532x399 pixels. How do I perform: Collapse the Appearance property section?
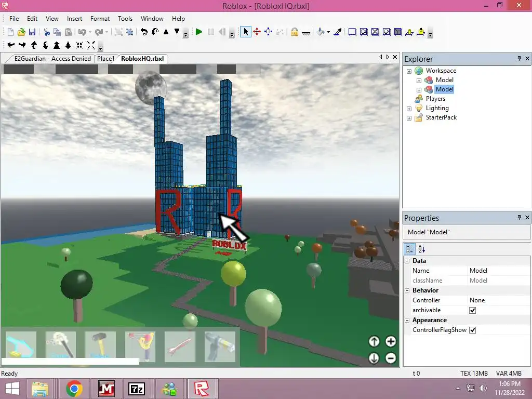407,320
